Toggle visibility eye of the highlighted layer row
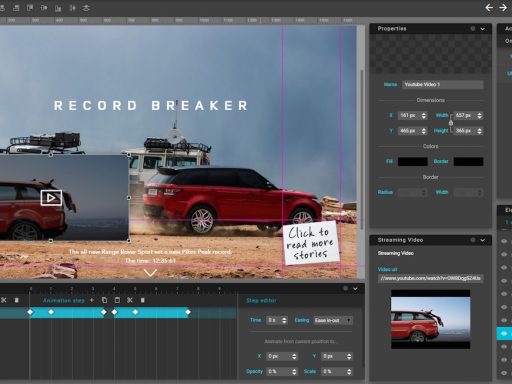The width and height of the screenshot is (512, 384). tap(504, 333)
